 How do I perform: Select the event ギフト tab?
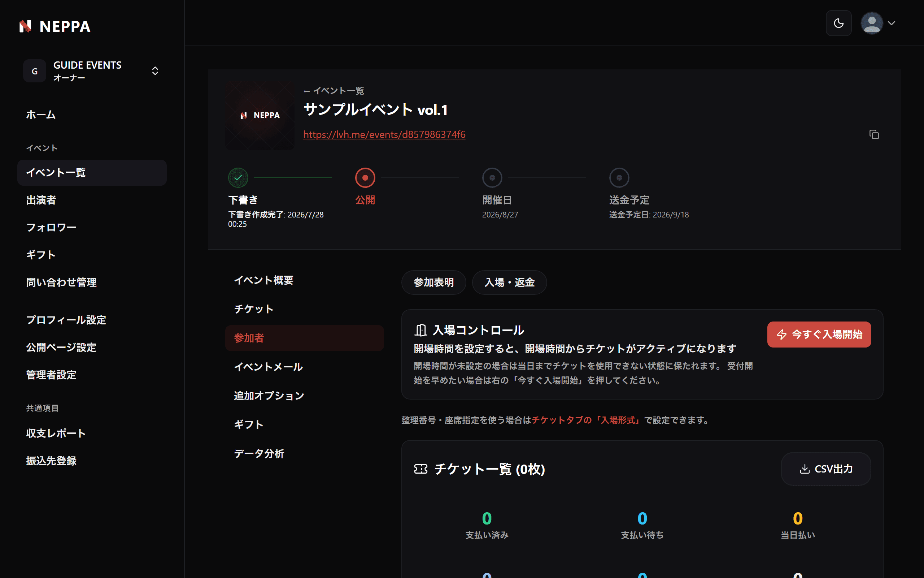click(x=304, y=425)
